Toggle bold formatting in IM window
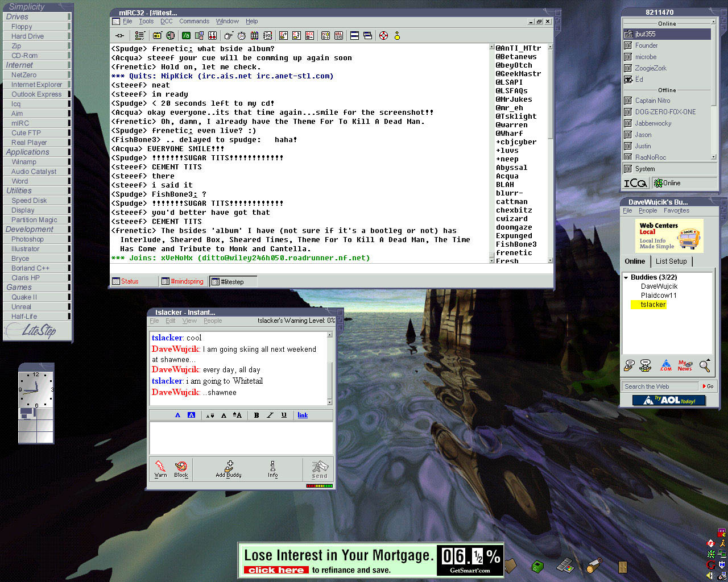 [x=257, y=415]
